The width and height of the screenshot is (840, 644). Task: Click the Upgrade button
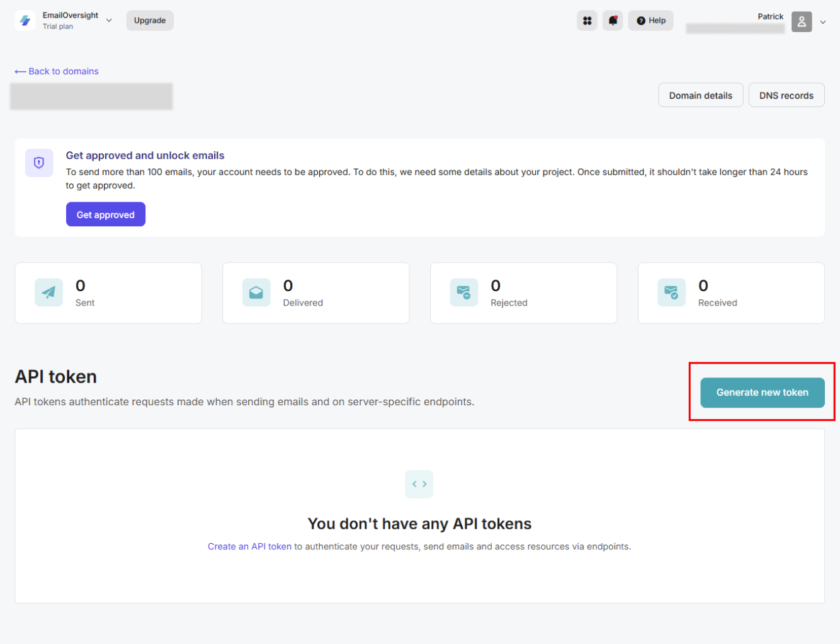(150, 21)
